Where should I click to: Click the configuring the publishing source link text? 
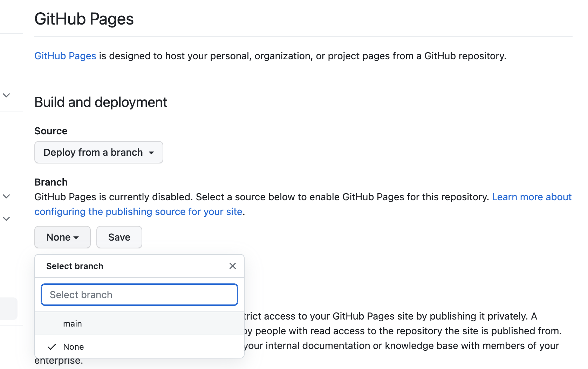coord(138,212)
